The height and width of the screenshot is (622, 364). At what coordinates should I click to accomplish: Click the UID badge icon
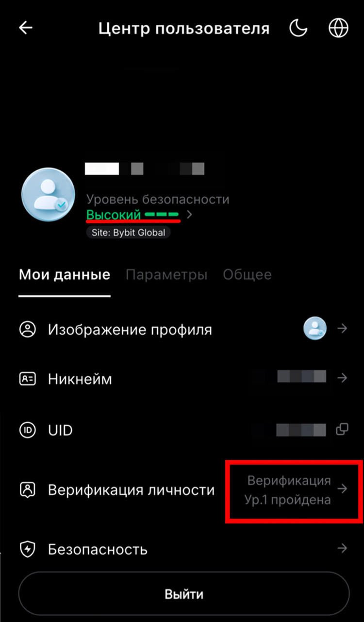tap(28, 430)
